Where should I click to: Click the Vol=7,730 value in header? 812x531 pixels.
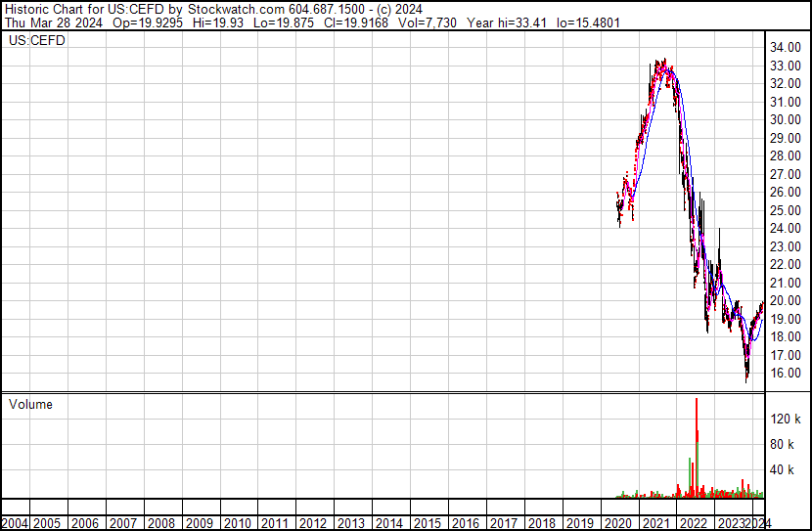pos(440,22)
